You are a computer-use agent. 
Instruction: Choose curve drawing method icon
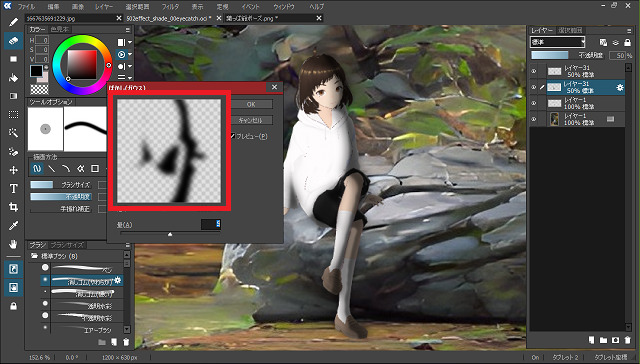[66, 168]
